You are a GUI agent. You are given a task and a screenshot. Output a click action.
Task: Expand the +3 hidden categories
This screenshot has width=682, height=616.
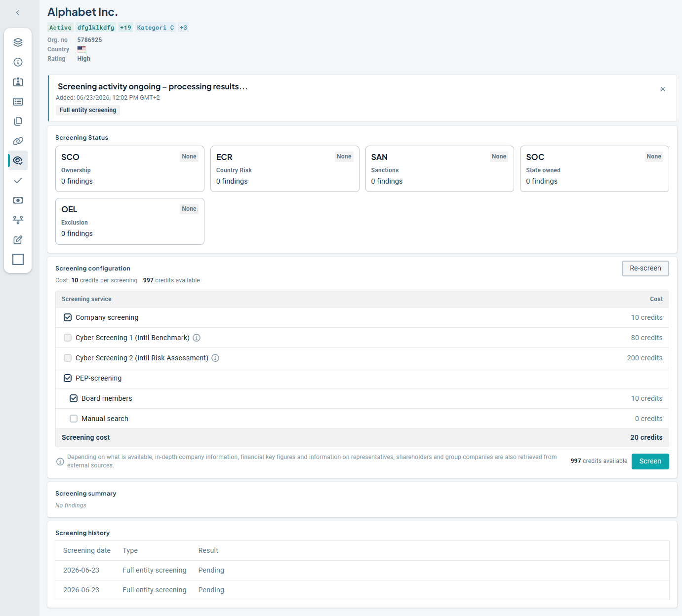(183, 28)
